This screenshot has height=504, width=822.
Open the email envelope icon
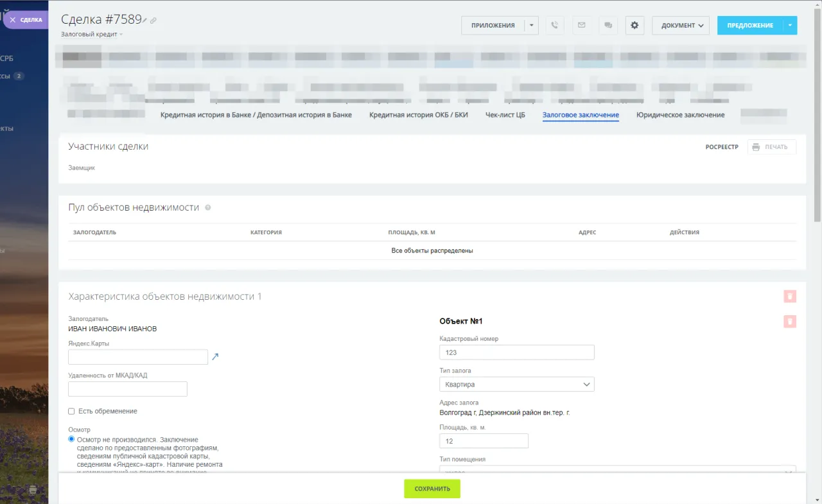(581, 25)
